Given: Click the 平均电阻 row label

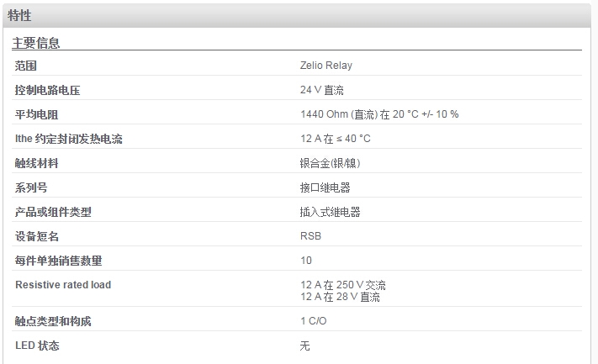Looking at the screenshot, I should [x=37, y=114].
